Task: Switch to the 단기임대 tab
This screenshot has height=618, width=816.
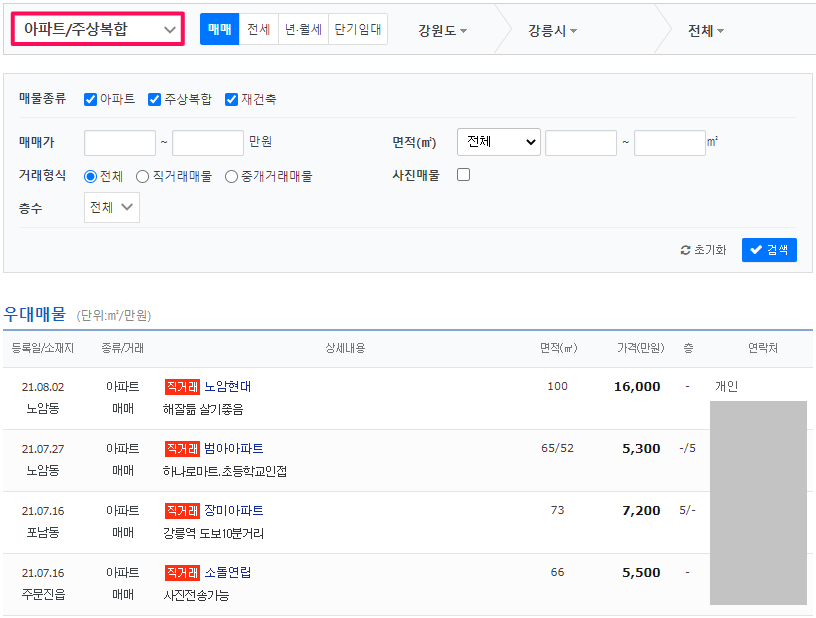Action: pos(355,29)
